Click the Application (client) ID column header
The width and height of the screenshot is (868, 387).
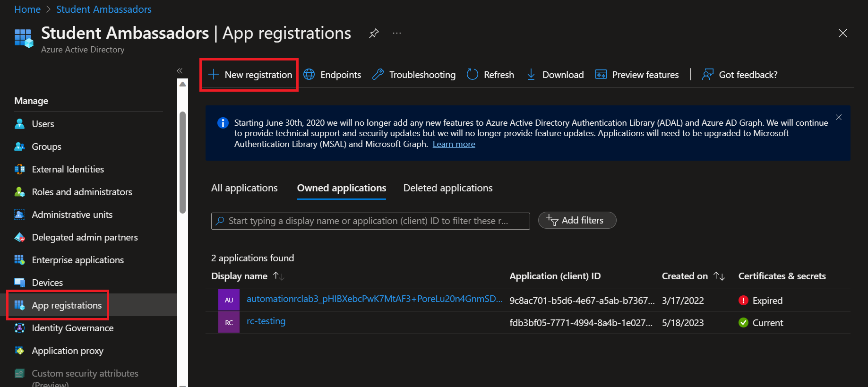pos(555,276)
